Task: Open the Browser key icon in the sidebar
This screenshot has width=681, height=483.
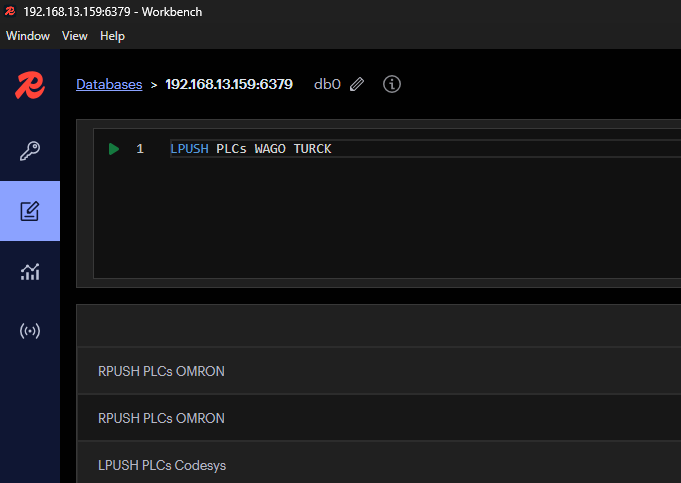Action: click(30, 151)
